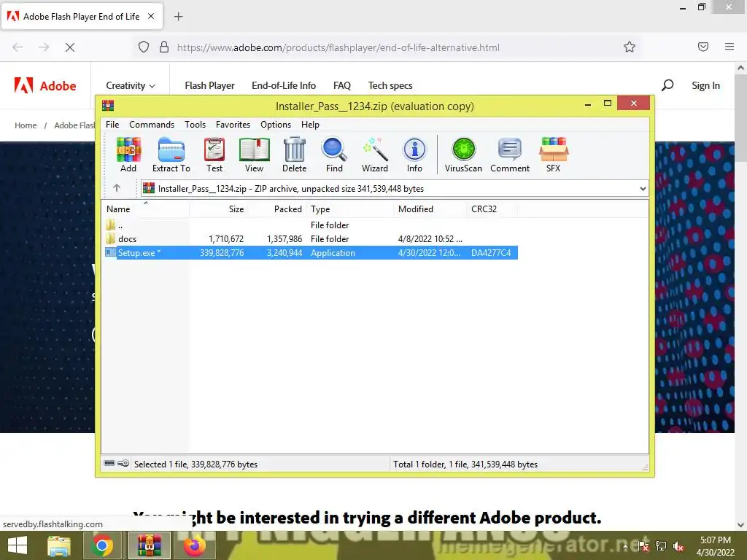Open the FAQ link
Viewport: 747px width, 560px height.
342,86
